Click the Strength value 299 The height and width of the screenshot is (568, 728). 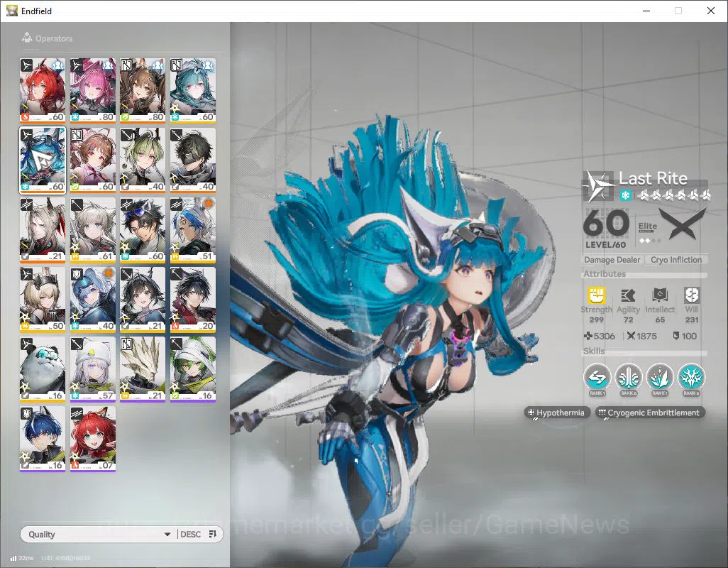(597, 319)
